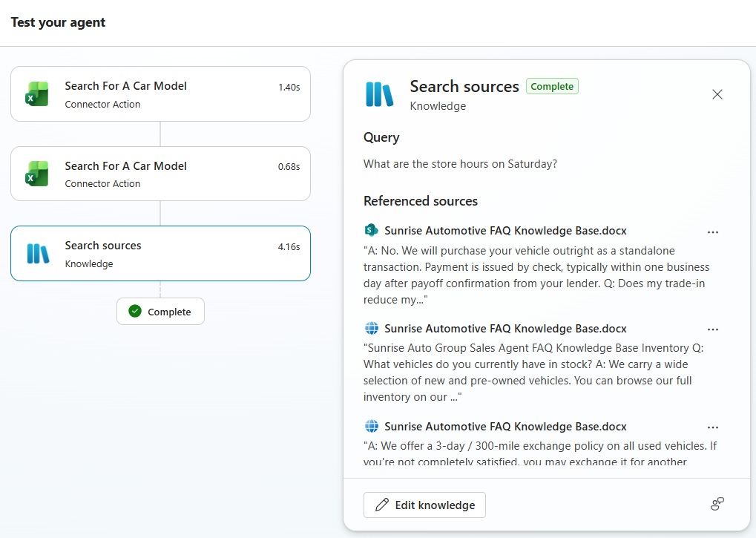
Task: Click the Excel icon on the 1.40s step
Action: (36, 94)
